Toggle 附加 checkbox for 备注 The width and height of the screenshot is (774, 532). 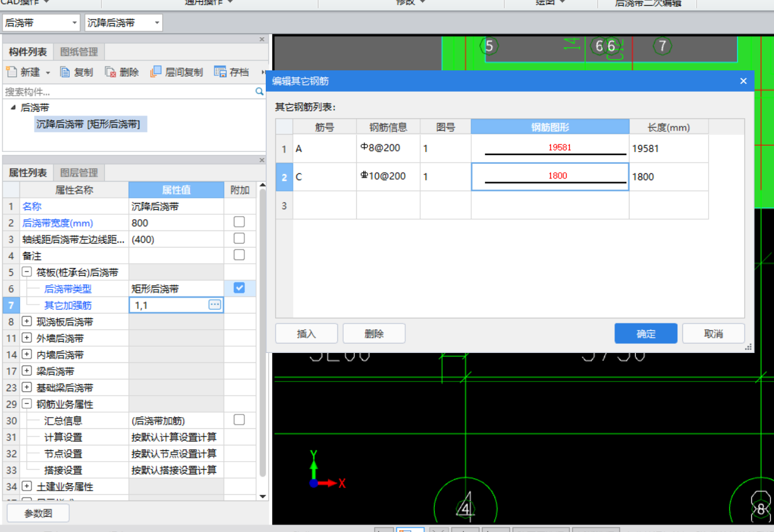pyautogui.click(x=239, y=255)
